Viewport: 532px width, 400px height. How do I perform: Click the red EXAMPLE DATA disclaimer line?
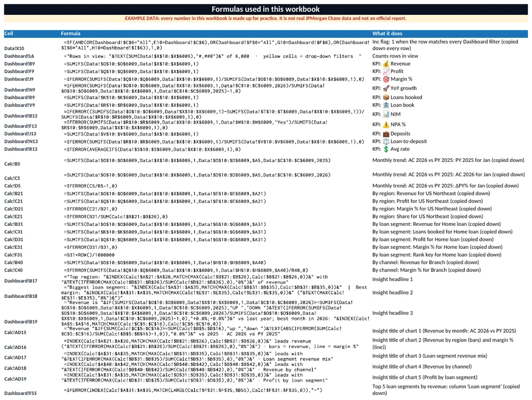pyautogui.click(x=265, y=18)
